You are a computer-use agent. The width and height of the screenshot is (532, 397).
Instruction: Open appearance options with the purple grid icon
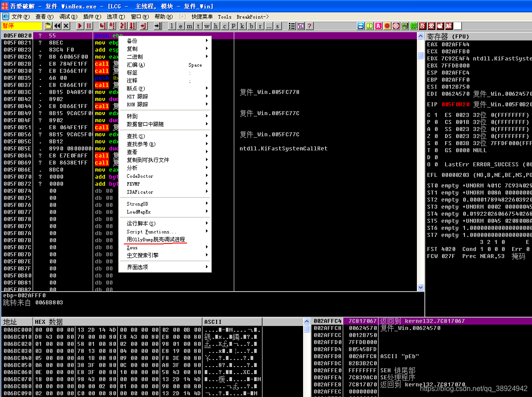pyautogui.click(x=301, y=26)
